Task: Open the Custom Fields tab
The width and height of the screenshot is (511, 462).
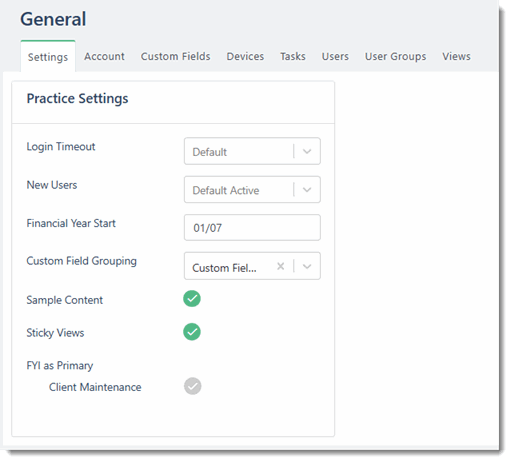Action: [175, 56]
